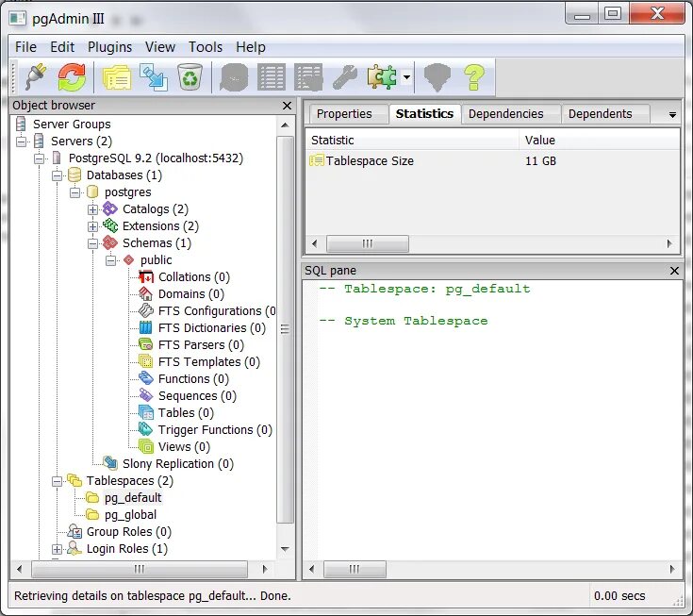Click the Domains (0) house icon
This screenshot has width=693, height=616.
[x=146, y=294]
